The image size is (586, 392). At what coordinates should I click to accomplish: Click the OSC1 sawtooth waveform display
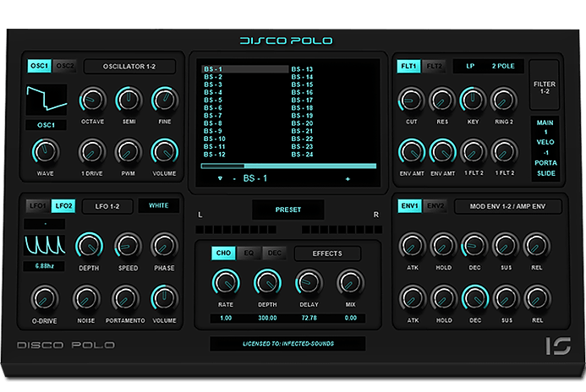45,100
